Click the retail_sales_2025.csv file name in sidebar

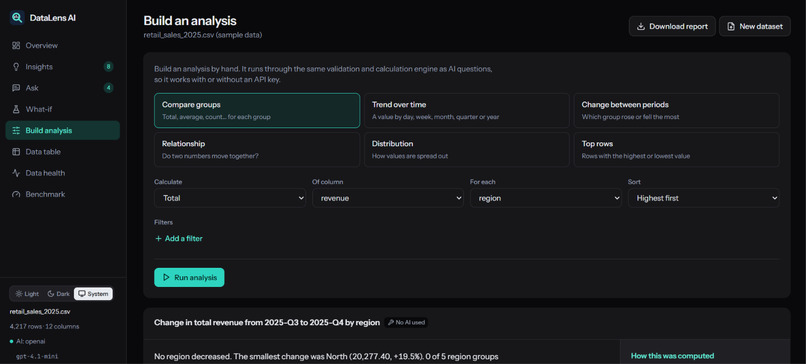(40, 312)
